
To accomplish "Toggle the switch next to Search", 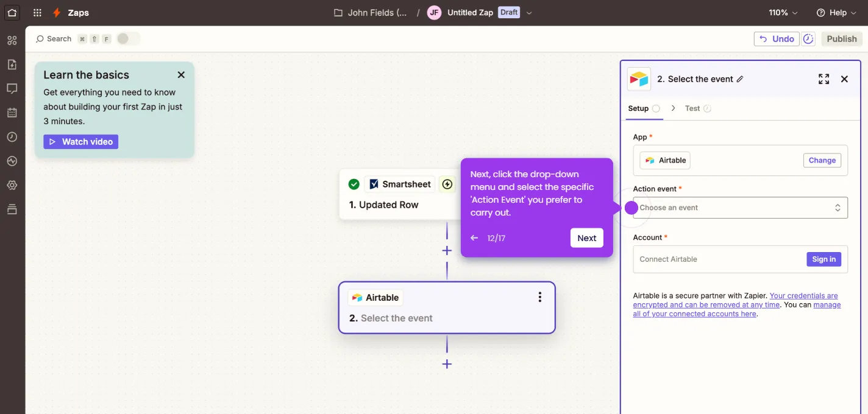I will (129, 39).
